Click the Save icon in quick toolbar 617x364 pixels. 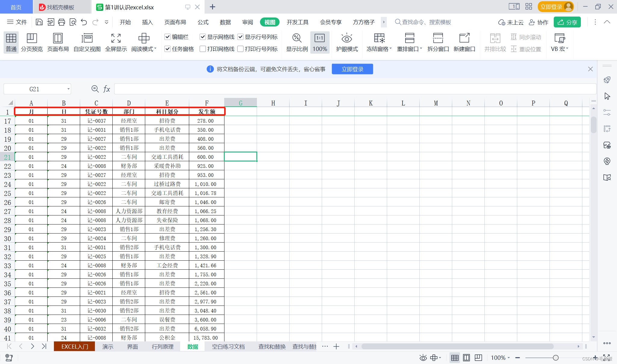click(39, 22)
